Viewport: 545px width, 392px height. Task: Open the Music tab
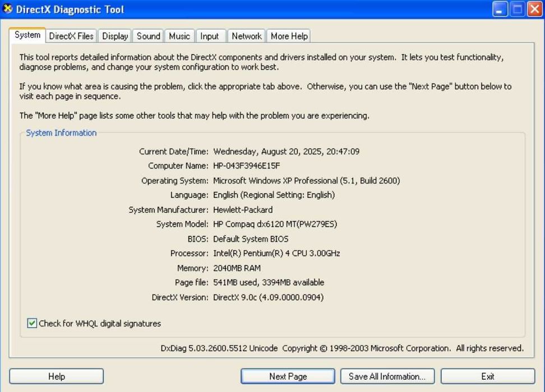click(179, 36)
